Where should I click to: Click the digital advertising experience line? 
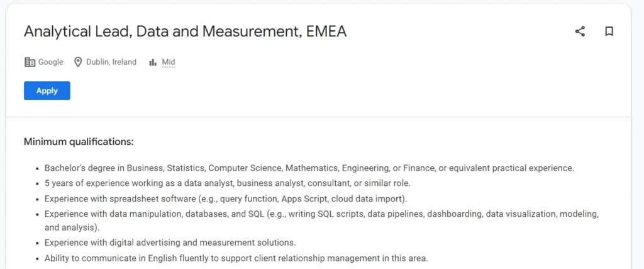coord(170,243)
